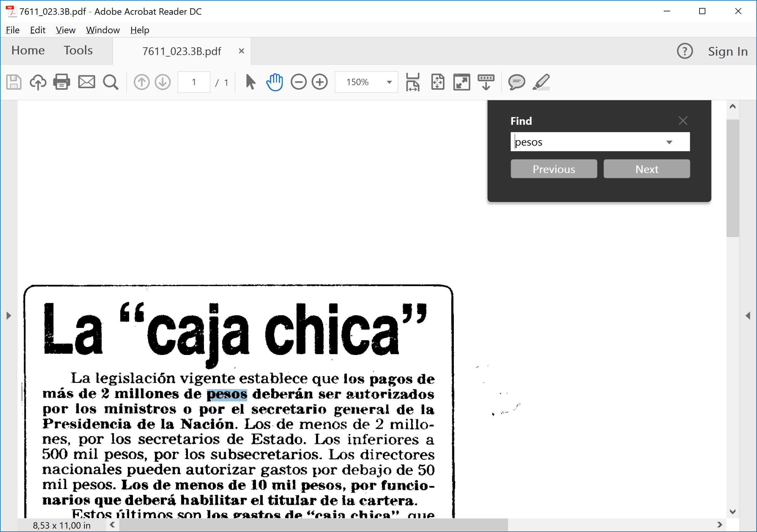The height and width of the screenshot is (532, 757).
Task: Select the Highlight text pen tool
Action: (x=541, y=82)
